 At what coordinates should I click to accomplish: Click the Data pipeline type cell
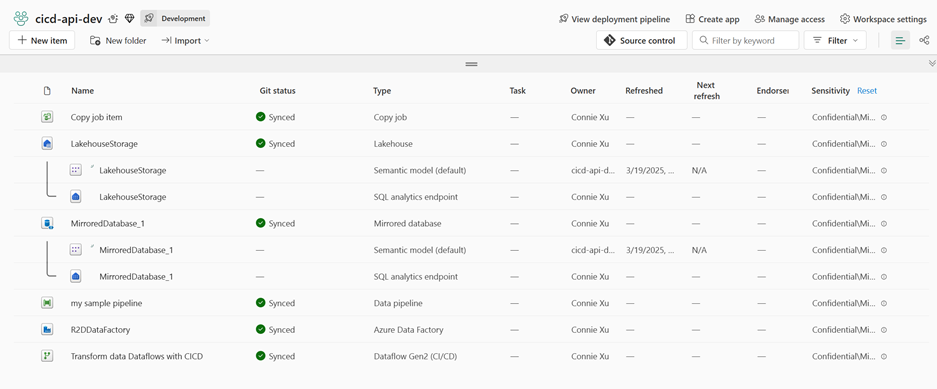[397, 303]
